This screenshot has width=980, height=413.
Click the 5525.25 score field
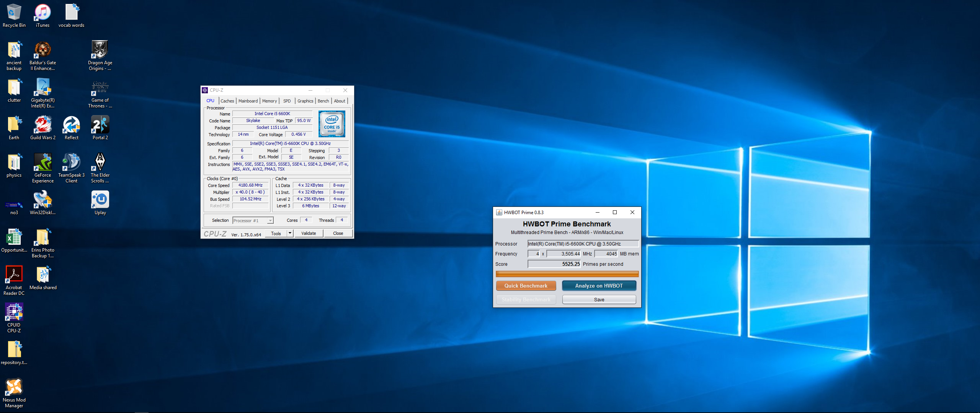pos(554,264)
